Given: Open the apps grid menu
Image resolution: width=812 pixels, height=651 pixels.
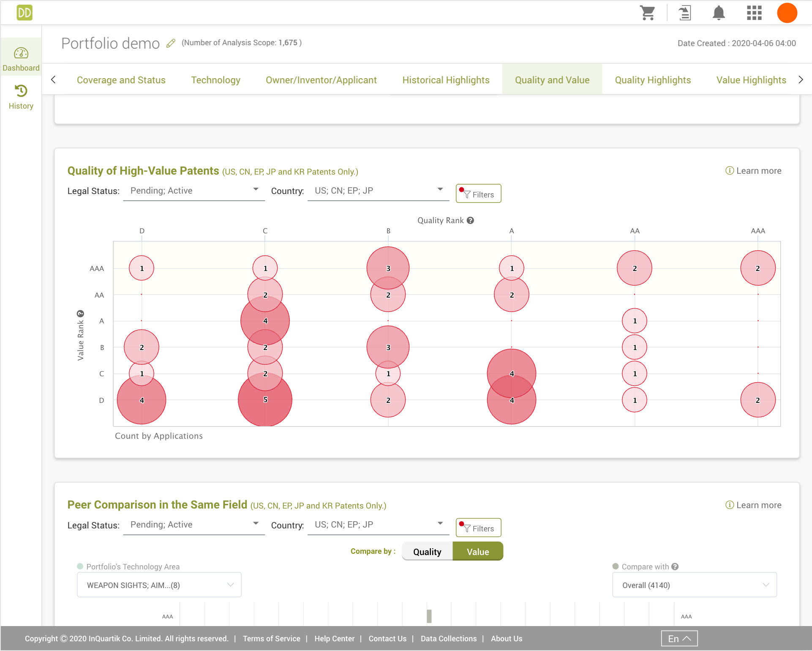Looking at the screenshot, I should click(754, 13).
